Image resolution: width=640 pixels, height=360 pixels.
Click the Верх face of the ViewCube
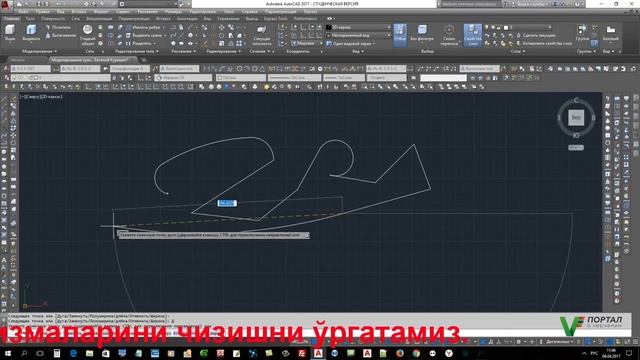pos(576,118)
